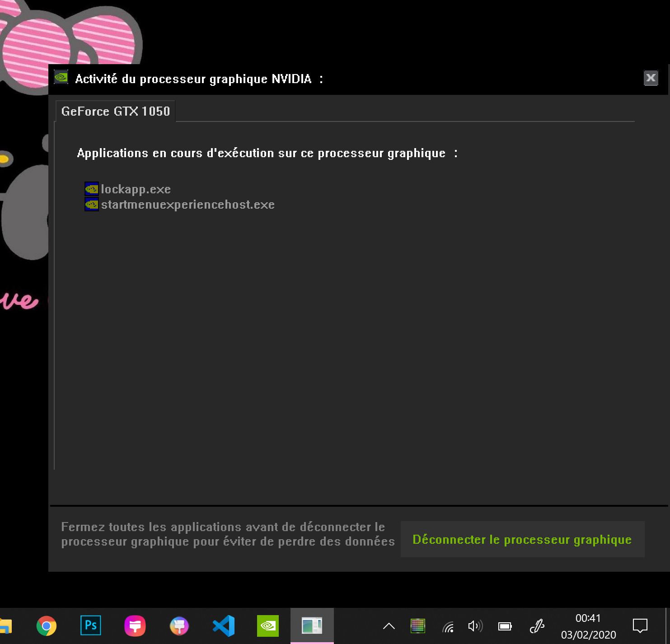
Task: Show hidden system tray icons
Action: click(389, 626)
